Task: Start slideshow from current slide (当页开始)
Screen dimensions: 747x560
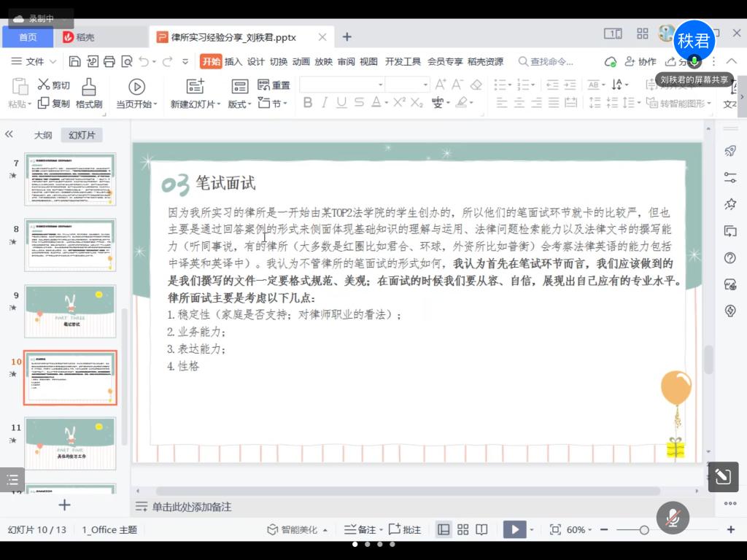Action: pos(136,87)
